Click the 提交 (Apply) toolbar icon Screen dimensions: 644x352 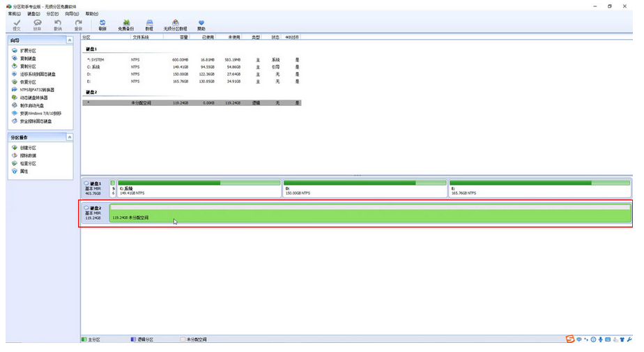pyautogui.click(x=17, y=24)
